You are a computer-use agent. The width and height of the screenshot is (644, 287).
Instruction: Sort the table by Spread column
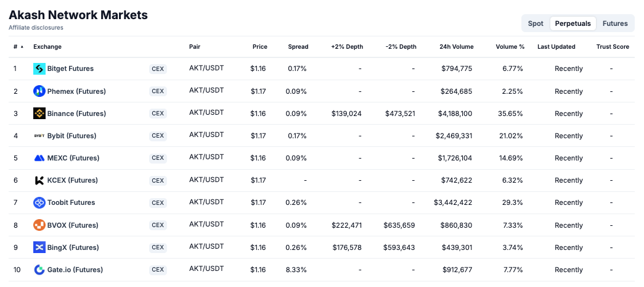pos(298,47)
